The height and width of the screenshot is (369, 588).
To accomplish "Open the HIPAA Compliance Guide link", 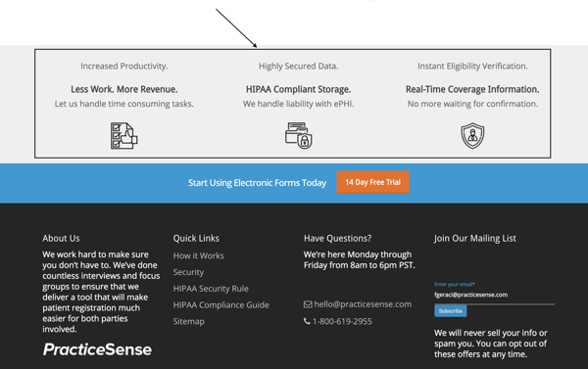I will click(220, 305).
